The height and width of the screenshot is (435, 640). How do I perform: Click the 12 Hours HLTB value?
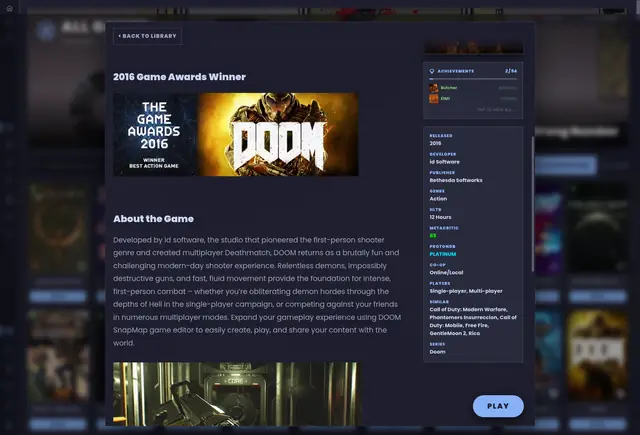(440, 217)
